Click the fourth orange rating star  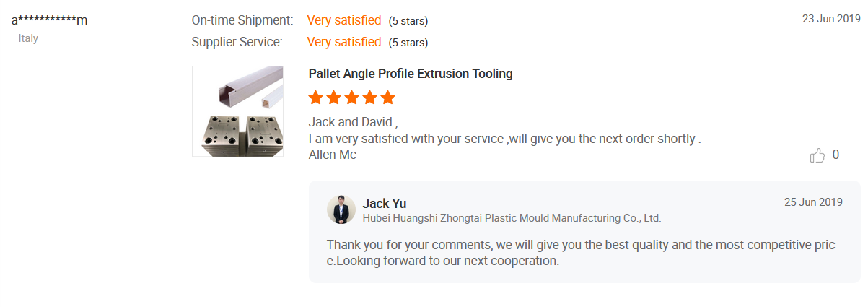click(370, 98)
